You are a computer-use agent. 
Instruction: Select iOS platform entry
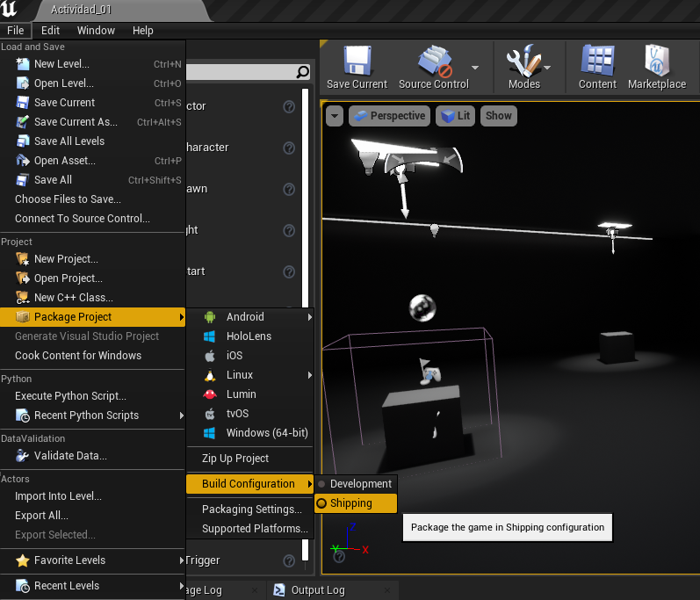point(250,356)
